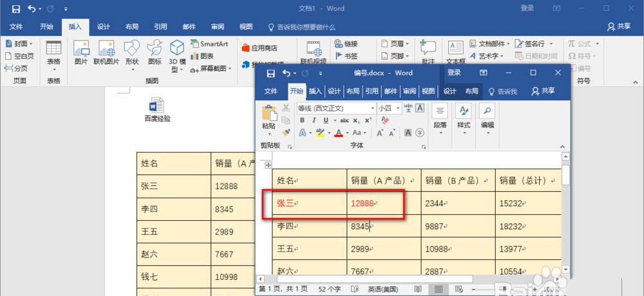
Task: Click the 共享 share button in the main window
Action: coord(620,26)
